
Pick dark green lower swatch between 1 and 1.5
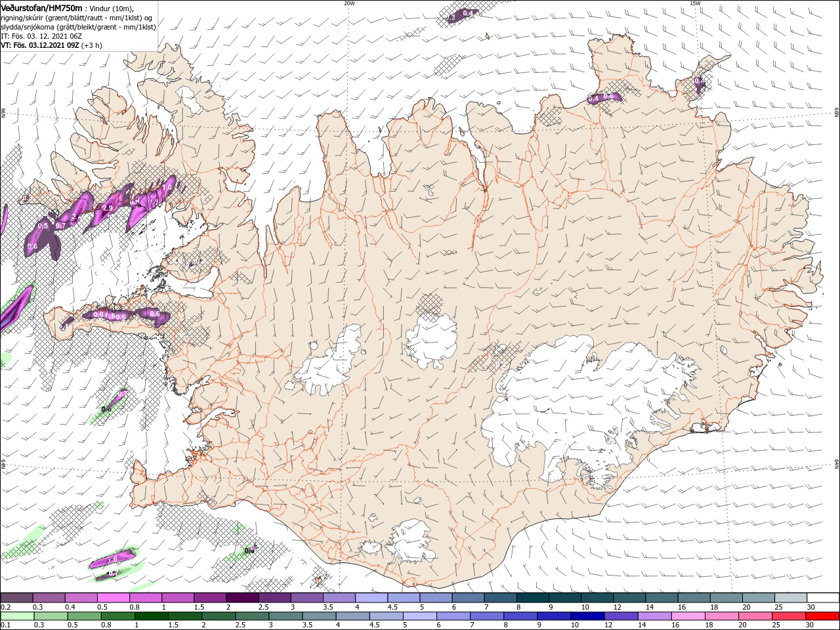(151, 616)
